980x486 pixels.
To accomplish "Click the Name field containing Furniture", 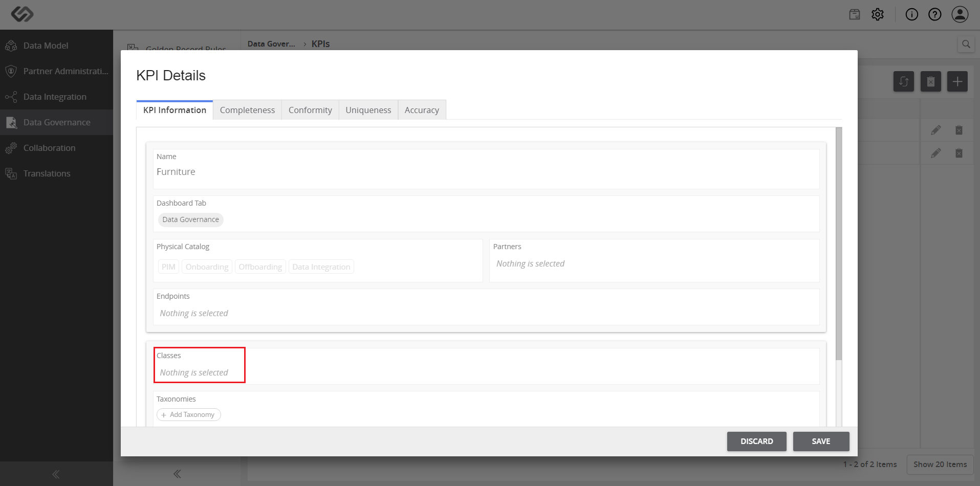I will tap(486, 169).
